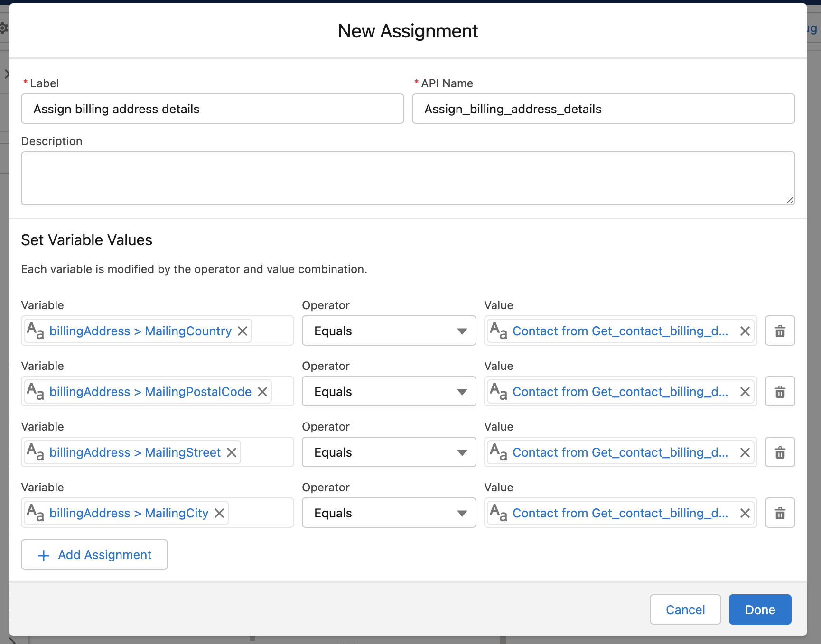Clear the value in the MailingCountry row
This screenshot has width=821, height=644.
[745, 331]
